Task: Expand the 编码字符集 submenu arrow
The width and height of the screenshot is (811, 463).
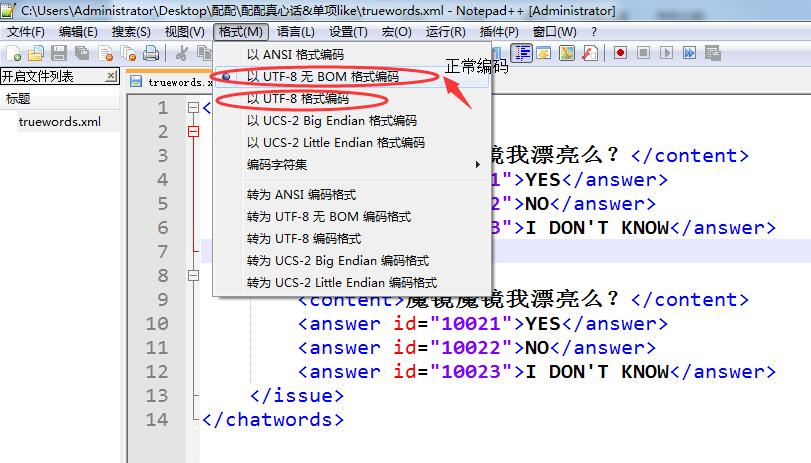Action: 477,165
